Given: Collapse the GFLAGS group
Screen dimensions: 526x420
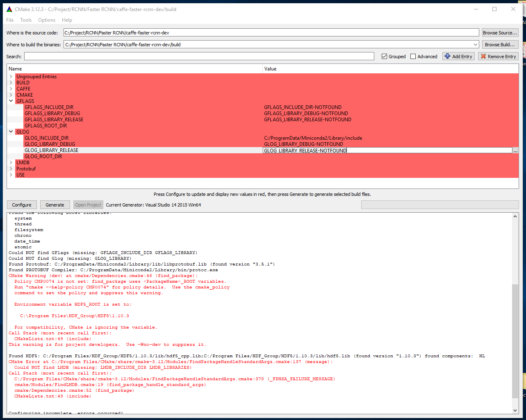Looking at the screenshot, I should (x=11, y=101).
